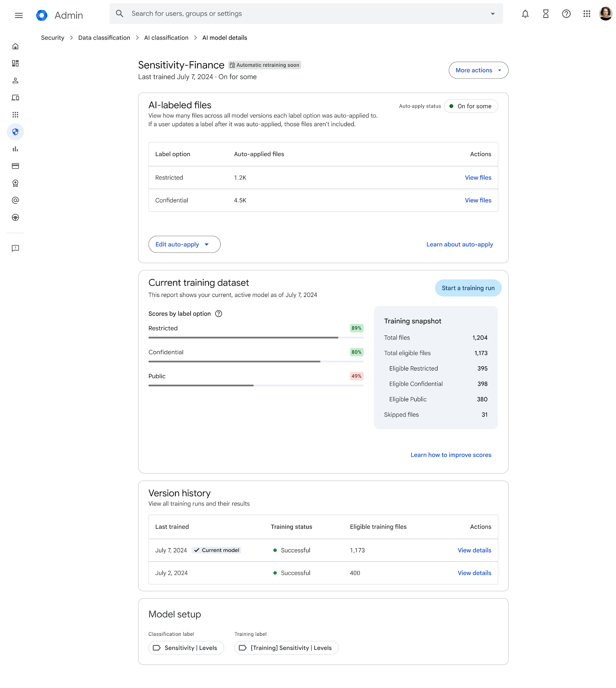Navigate to Security breadcrumb
Viewport: 616px width, 688px height.
[53, 38]
